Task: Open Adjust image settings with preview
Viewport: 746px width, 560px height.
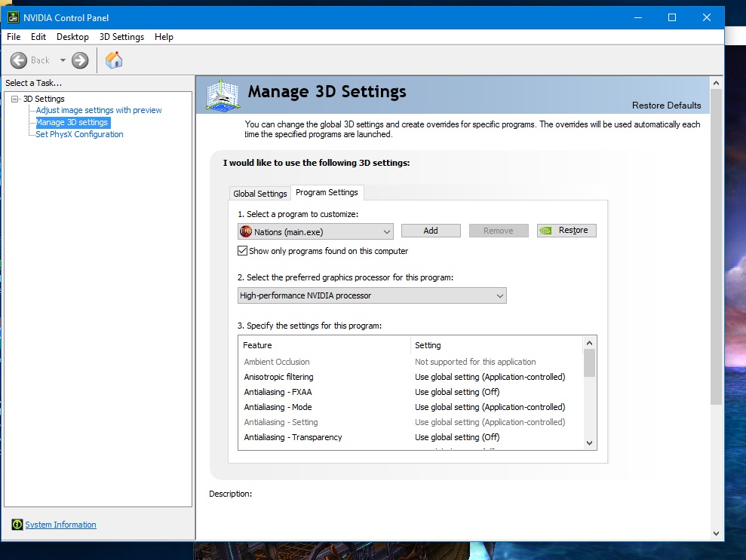Action: click(99, 110)
